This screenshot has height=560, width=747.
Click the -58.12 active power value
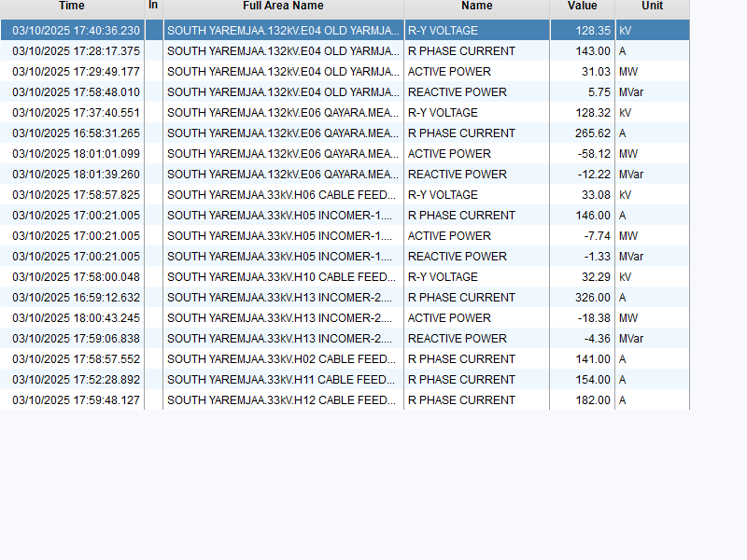(x=583, y=153)
